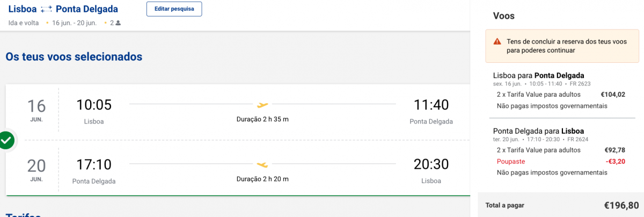This screenshot has height=217, width=644.
Task: Select the 11:40 arrival time at Ponta Delgada
Action: [x=431, y=105]
